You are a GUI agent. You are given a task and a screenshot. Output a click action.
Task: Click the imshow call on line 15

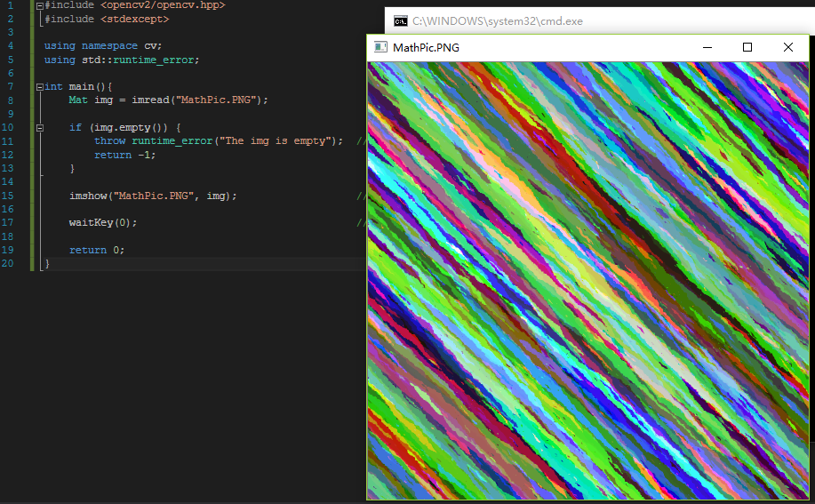coord(153,196)
